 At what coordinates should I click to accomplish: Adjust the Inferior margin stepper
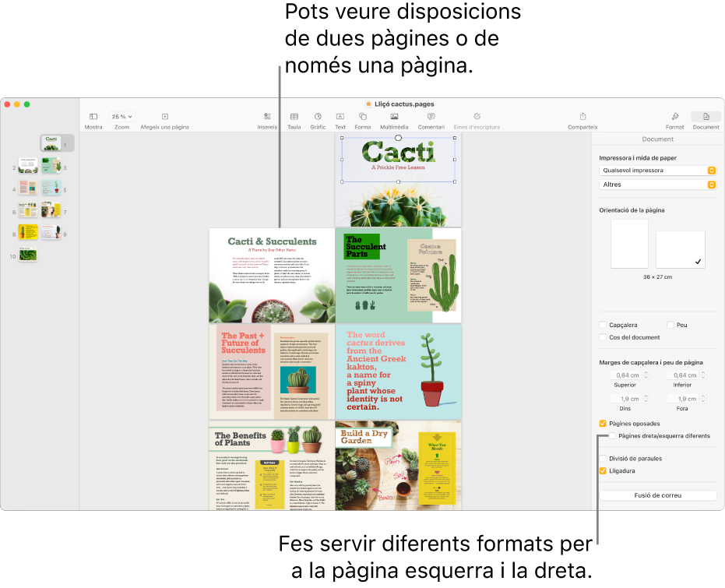703,375
